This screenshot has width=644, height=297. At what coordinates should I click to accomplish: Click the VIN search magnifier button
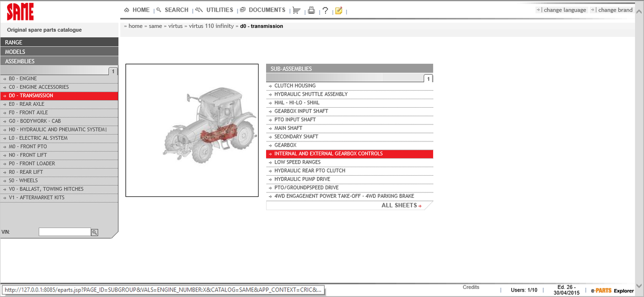(x=94, y=232)
